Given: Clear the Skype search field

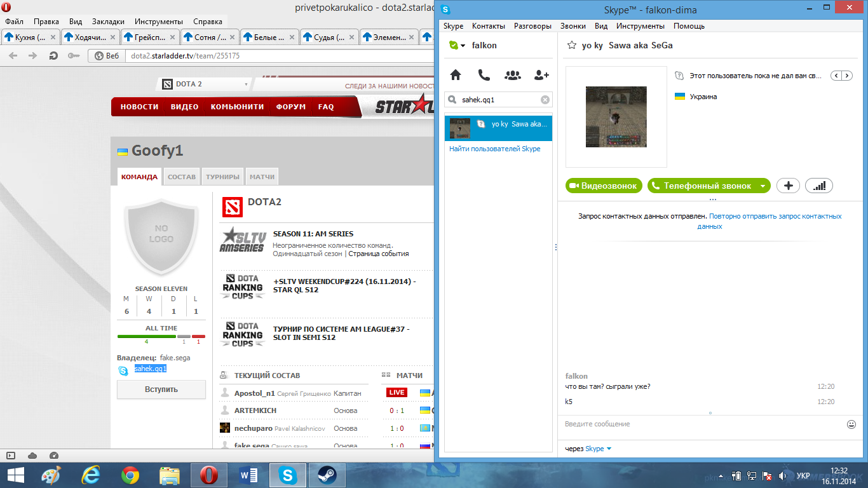Looking at the screenshot, I should pos(545,100).
